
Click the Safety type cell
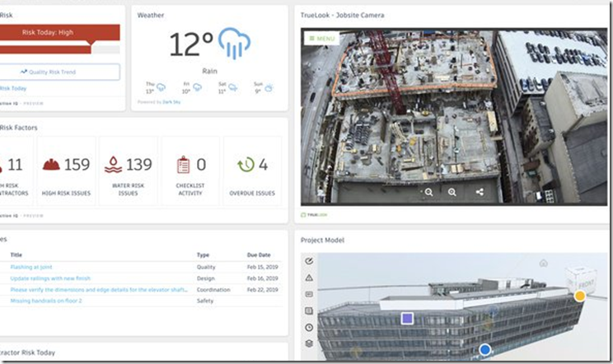point(205,301)
